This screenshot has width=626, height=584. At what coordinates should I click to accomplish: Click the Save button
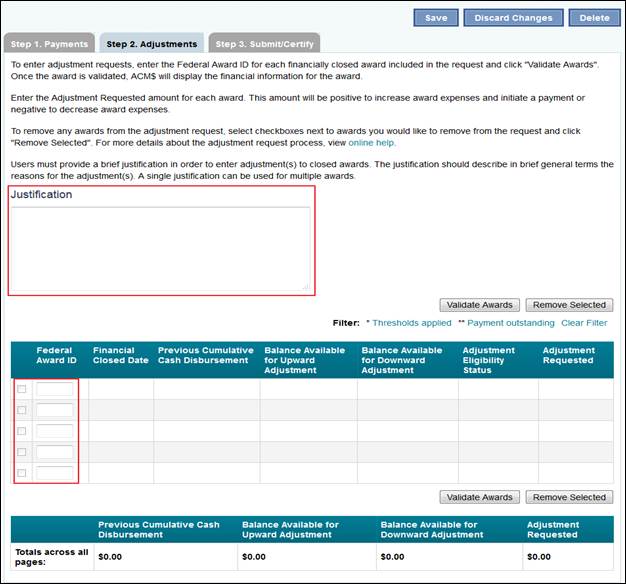(436, 18)
